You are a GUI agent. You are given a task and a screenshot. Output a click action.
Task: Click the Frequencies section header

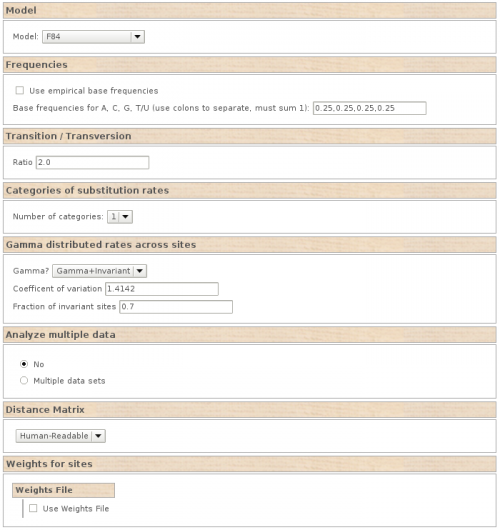250,65
